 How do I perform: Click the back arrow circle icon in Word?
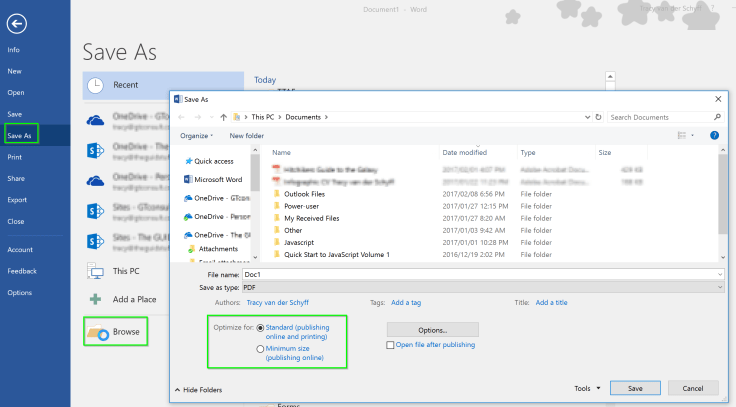click(17, 22)
